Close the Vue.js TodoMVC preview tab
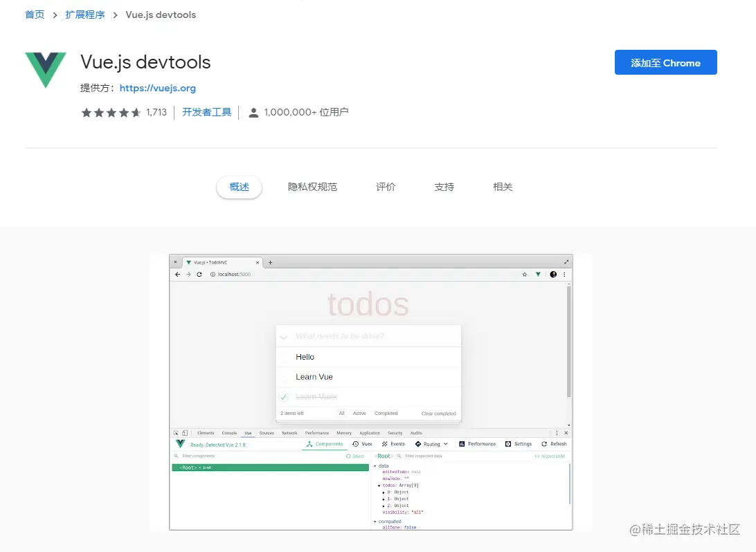756x552 pixels. coord(258,263)
